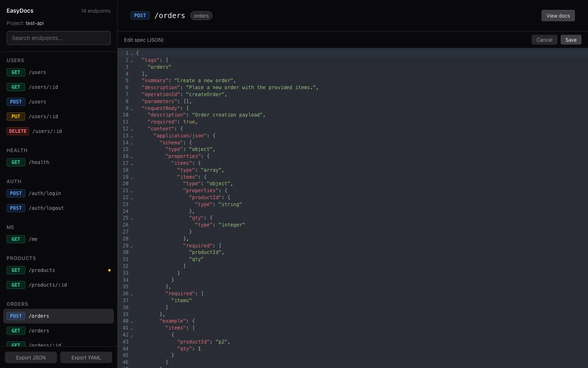Click the test-api project name
588x368 pixels.
(x=35, y=23)
